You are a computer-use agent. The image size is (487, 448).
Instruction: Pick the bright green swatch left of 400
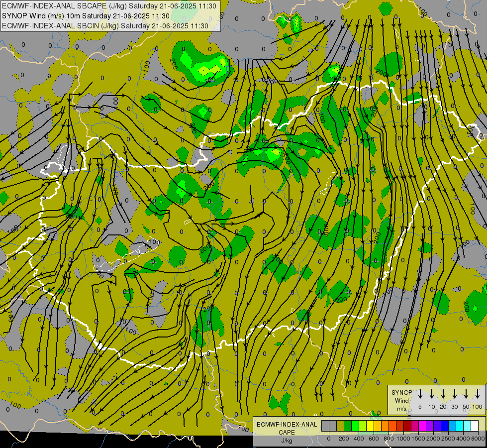click(355, 426)
